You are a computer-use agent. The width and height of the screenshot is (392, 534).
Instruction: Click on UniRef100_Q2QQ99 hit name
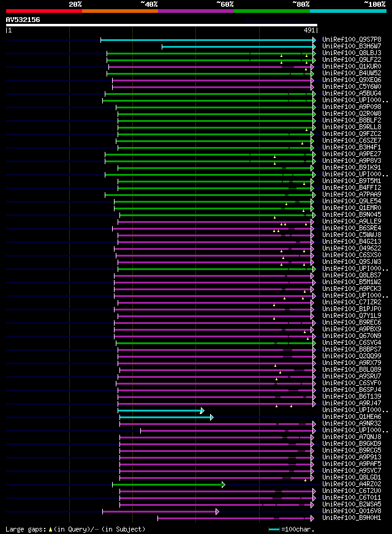352,356
